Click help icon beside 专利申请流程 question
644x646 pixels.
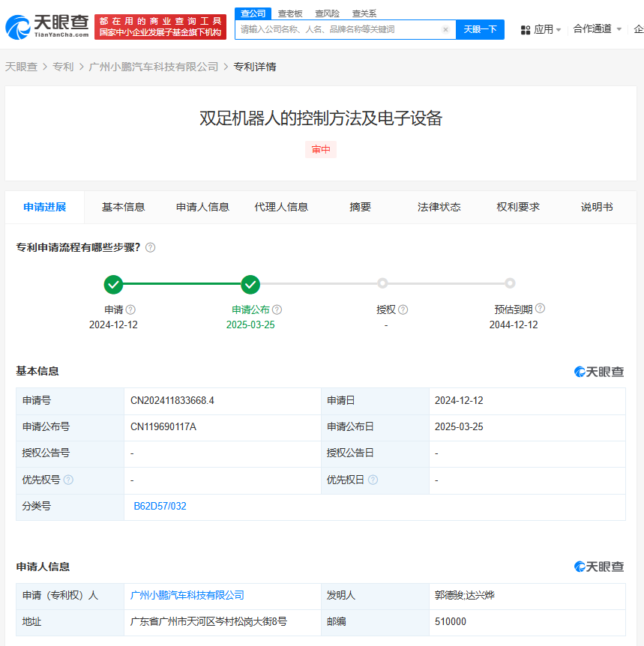[x=150, y=247]
